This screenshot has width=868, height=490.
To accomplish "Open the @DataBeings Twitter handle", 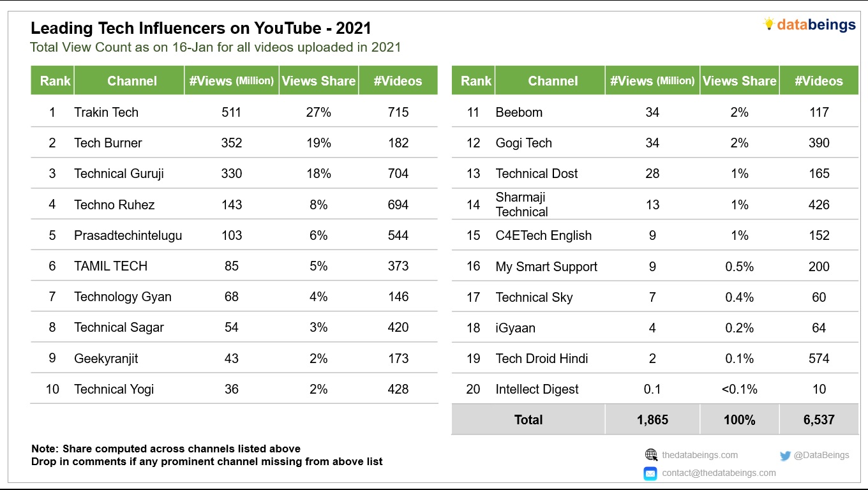I will click(x=821, y=456).
